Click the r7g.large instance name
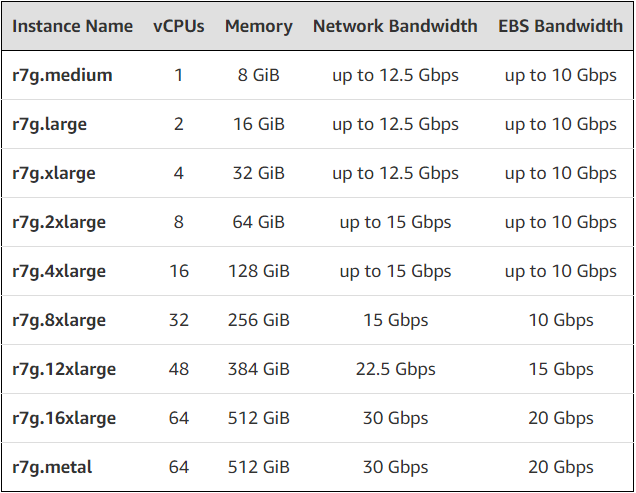This screenshot has height=493, width=636. (50, 124)
